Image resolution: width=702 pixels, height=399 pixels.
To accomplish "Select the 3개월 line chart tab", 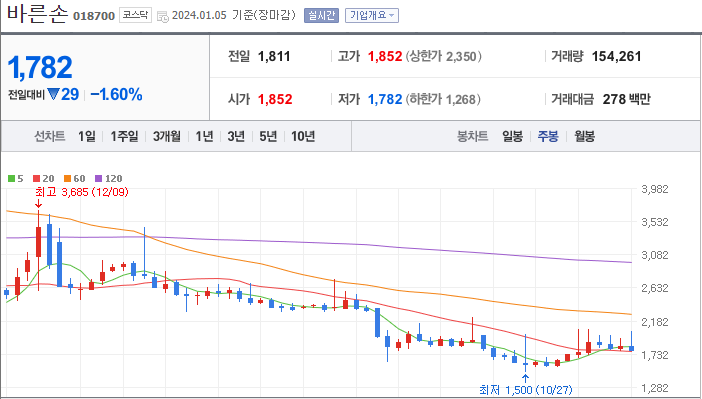I will (167, 136).
